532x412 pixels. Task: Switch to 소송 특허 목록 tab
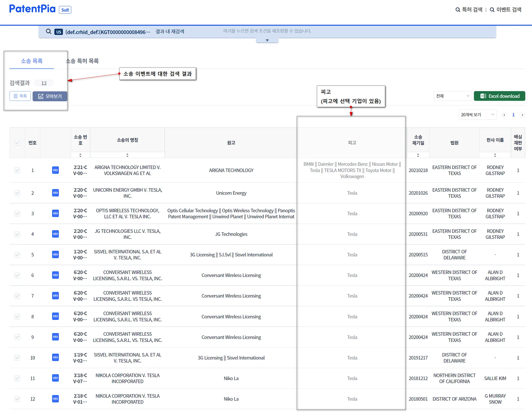(x=82, y=61)
